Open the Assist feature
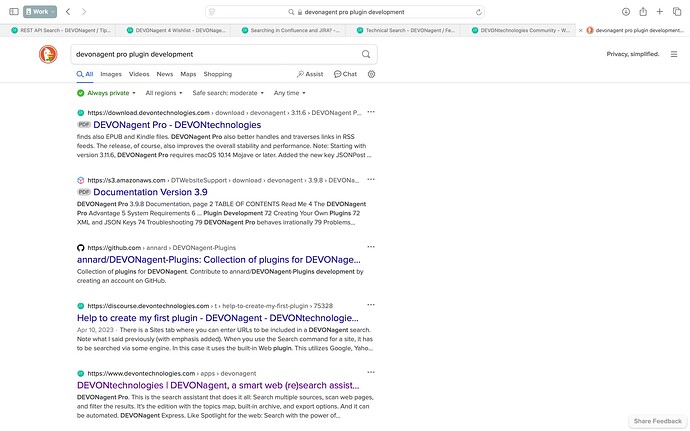The image size is (690, 431). pos(310,74)
